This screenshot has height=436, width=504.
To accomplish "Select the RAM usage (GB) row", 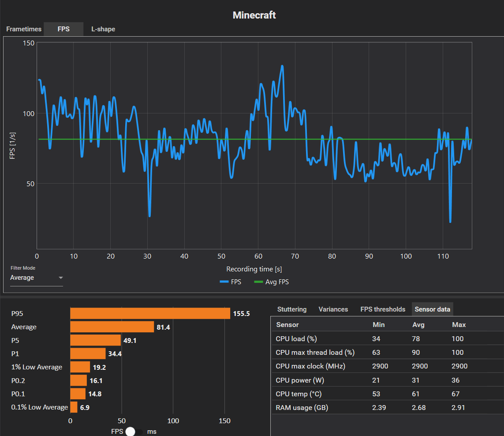I will [x=388, y=407].
